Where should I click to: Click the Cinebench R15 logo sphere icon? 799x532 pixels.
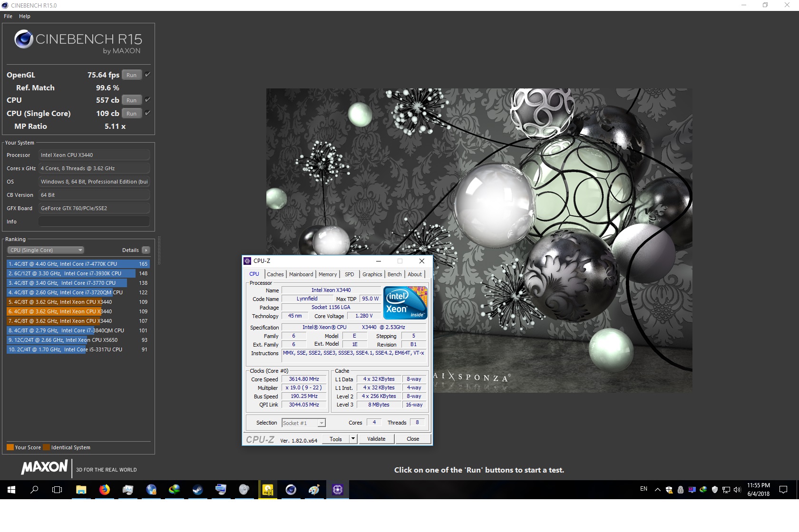(x=24, y=39)
